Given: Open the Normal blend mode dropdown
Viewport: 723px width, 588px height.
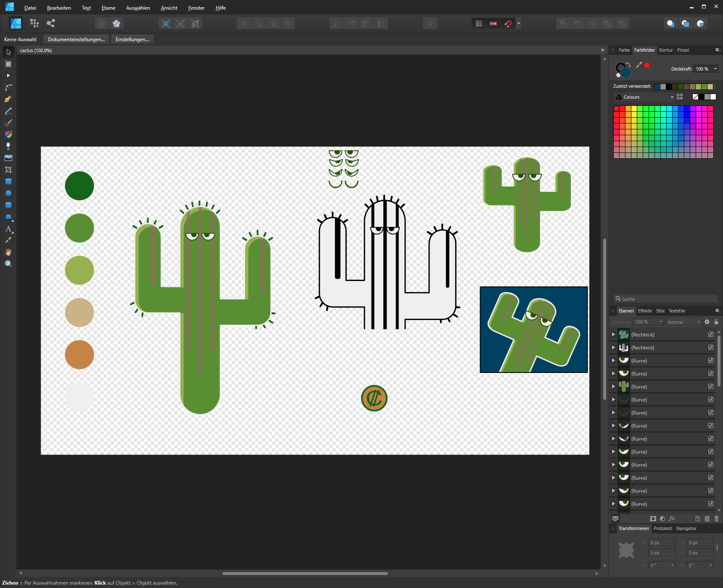Looking at the screenshot, I should click(684, 322).
